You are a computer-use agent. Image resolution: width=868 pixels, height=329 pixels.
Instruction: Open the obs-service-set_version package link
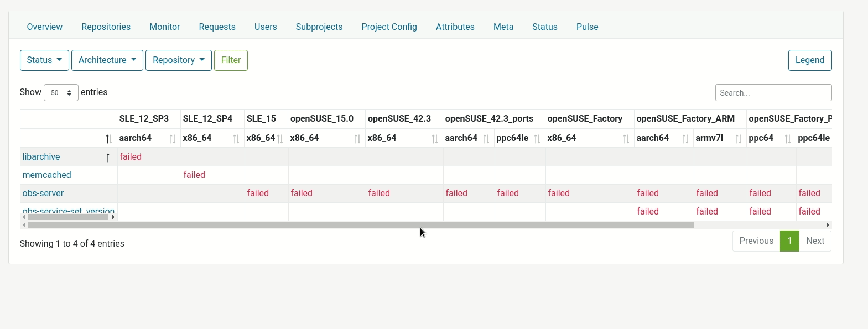(x=68, y=211)
